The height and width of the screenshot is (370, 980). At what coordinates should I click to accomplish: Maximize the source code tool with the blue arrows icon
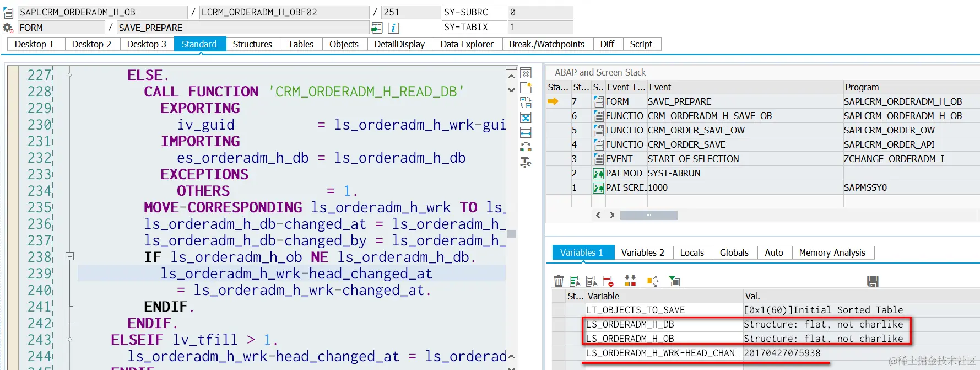pyautogui.click(x=526, y=117)
